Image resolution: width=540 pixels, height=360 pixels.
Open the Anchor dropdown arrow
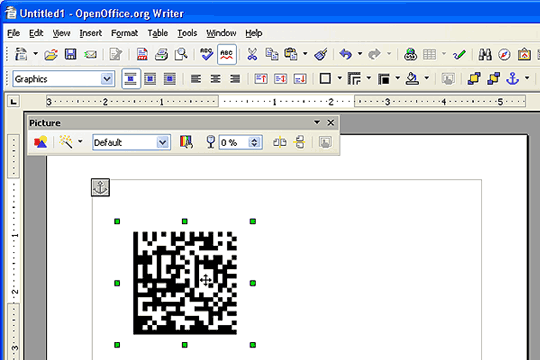click(x=527, y=79)
